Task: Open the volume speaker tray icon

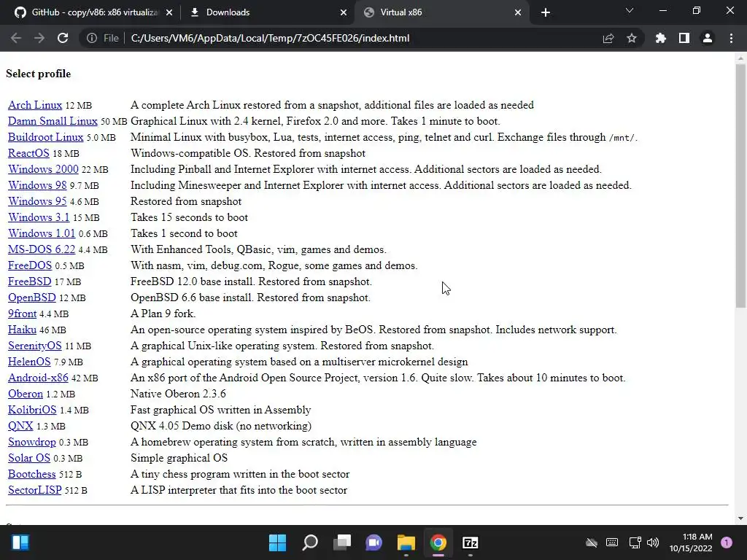Action: point(653,542)
